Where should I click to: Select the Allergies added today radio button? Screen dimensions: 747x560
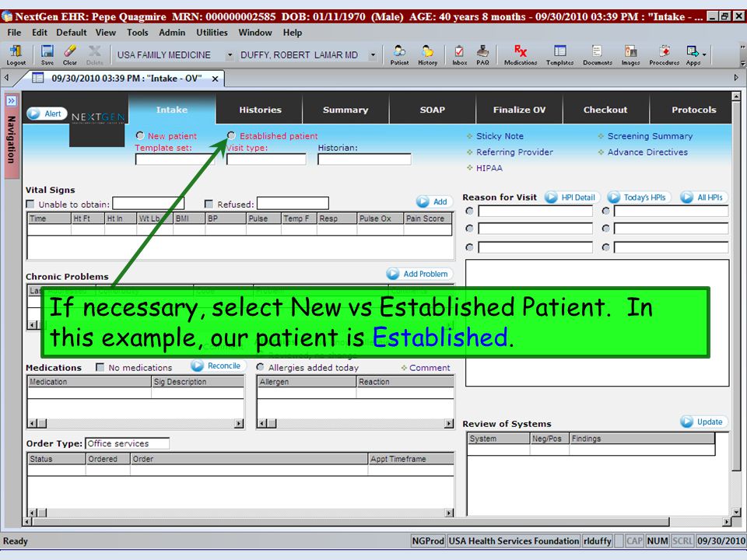[x=260, y=367]
